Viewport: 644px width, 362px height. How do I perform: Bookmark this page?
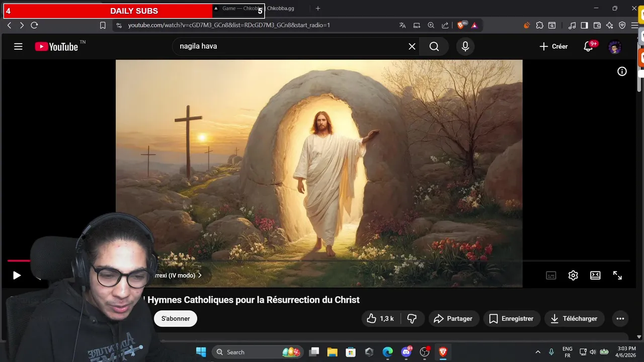[x=103, y=25]
